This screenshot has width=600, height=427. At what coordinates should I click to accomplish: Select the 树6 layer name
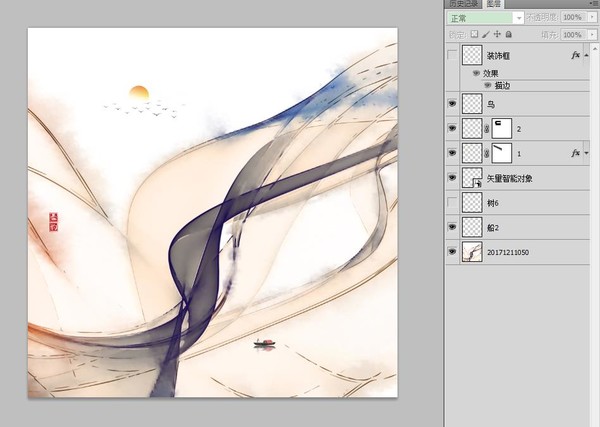[492, 203]
